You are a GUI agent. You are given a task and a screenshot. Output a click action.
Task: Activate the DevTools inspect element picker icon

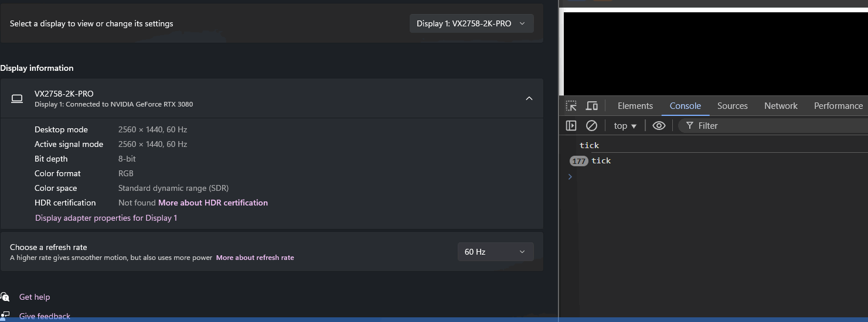571,106
